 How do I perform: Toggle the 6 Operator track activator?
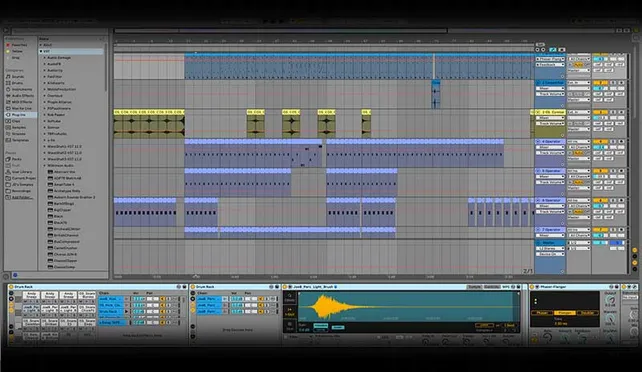600,201
